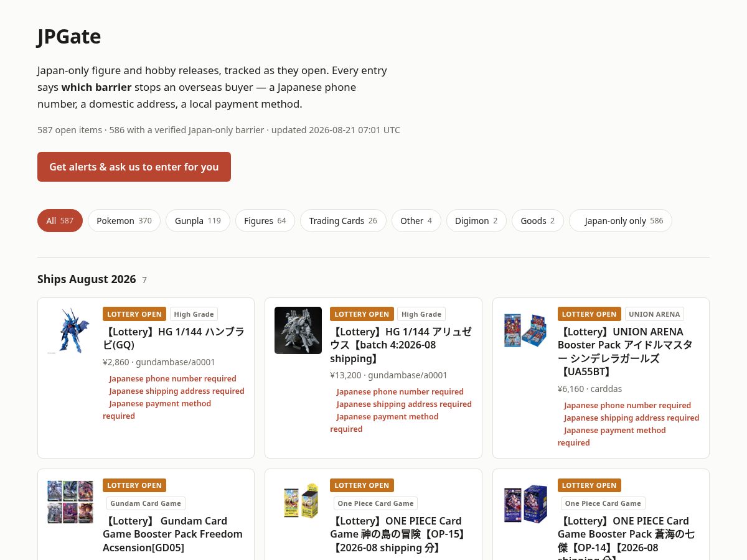
Task: Click the High Grade tag on ハンブラビ card
Action: (194, 314)
